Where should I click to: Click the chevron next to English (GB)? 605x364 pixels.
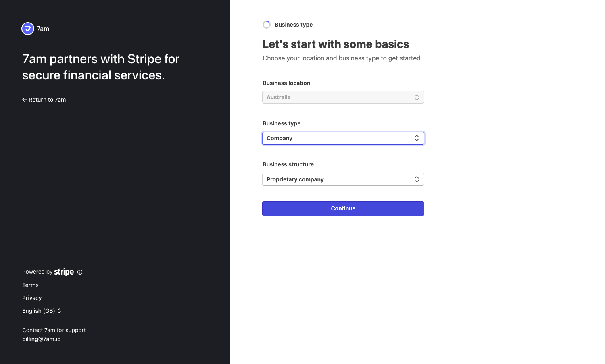(59, 311)
